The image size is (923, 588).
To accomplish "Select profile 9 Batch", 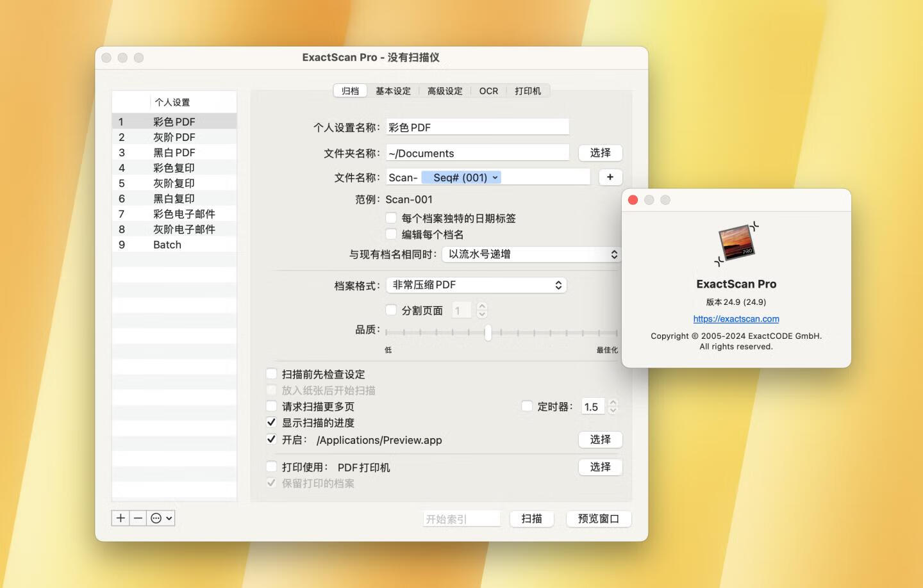I will (x=174, y=245).
